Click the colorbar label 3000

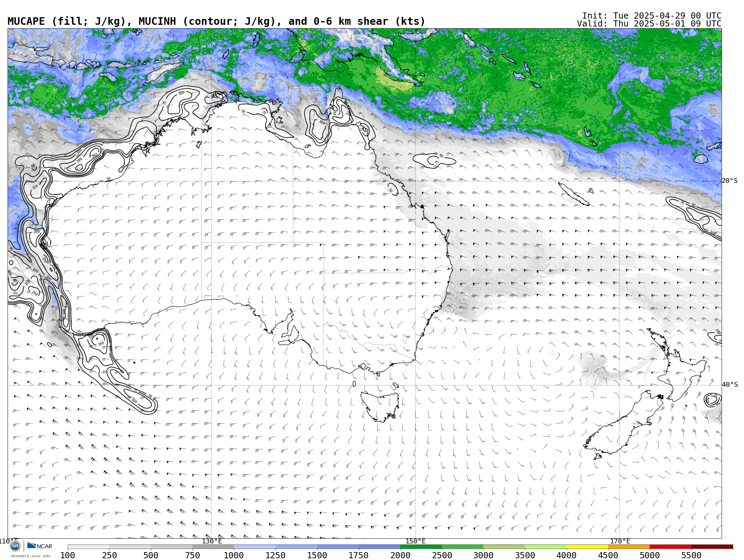coord(483,555)
